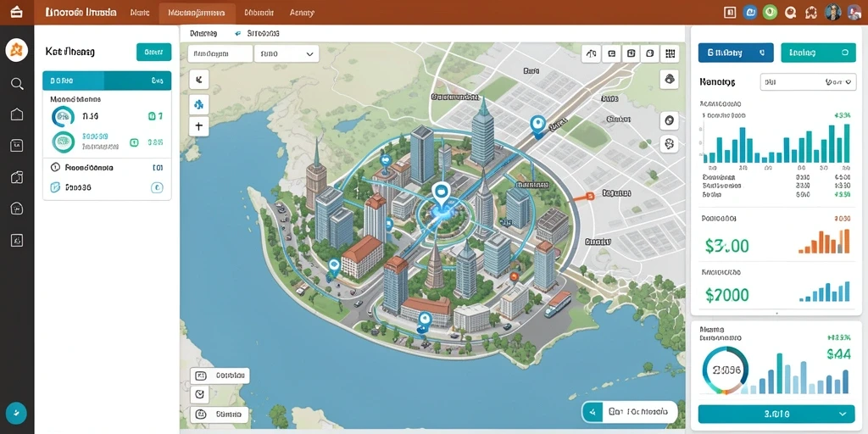Open the map dropdown with the chevron
This screenshot has width=868, height=434.
pos(287,53)
